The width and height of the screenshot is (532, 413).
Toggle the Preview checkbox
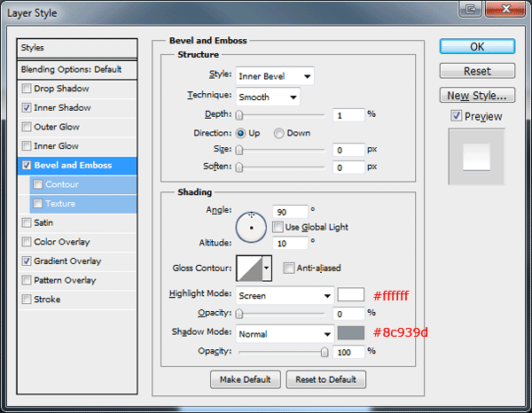457,116
